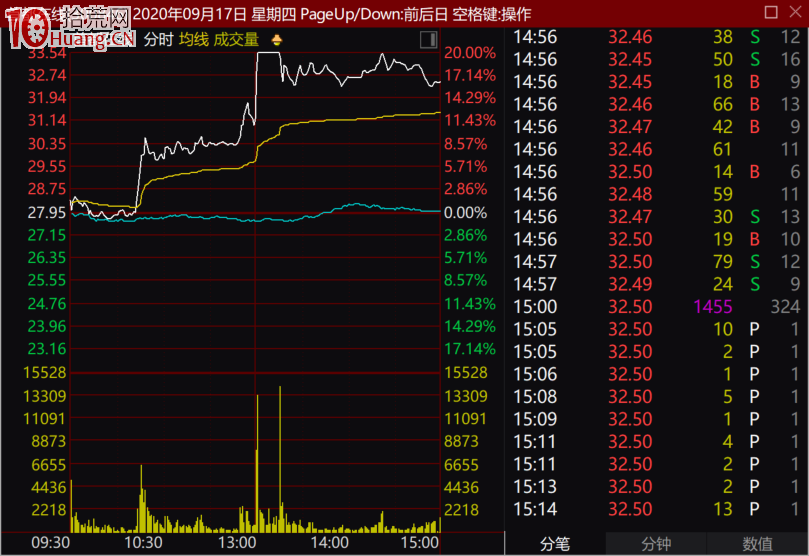Close the window with the X icon
Viewport: 809px width, 556px height.
796,12
